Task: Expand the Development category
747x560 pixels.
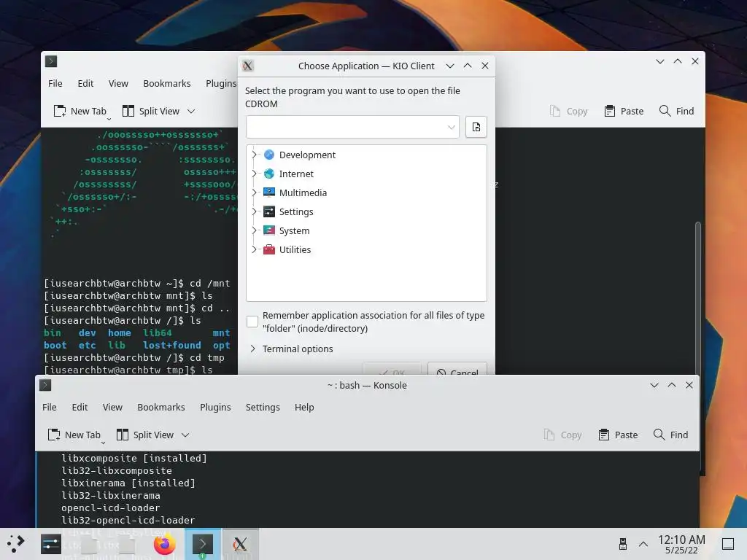Action: 254,155
